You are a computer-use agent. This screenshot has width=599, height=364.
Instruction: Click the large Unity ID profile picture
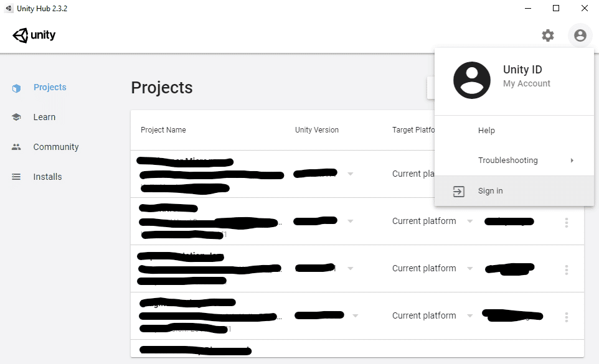tap(472, 80)
